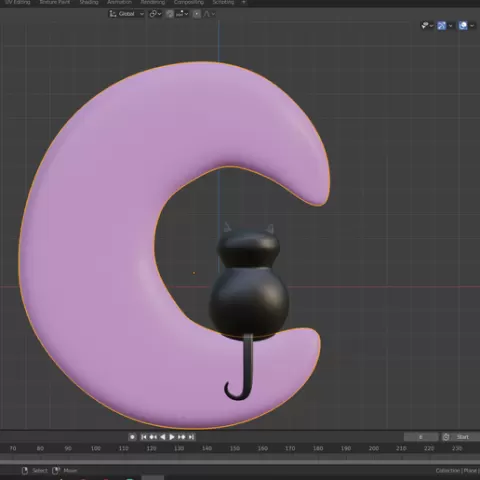Screen dimensions: 480x480
Task: Switch to the Compositing workspace
Action: point(189,2)
